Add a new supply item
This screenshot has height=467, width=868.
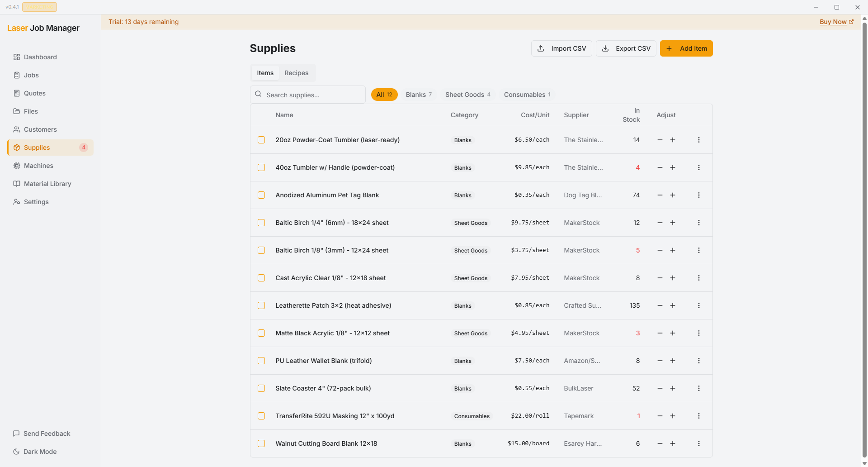click(686, 48)
